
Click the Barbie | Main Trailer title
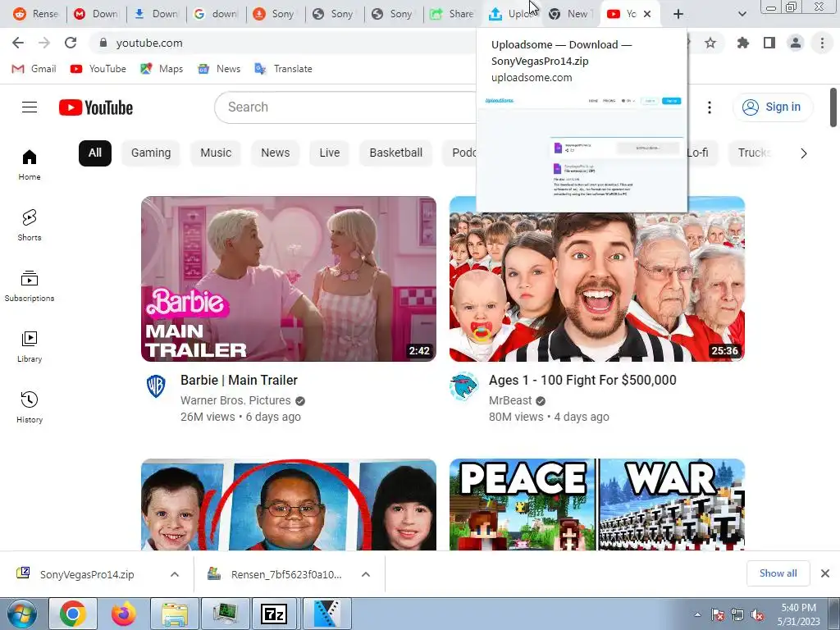(x=239, y=381)
